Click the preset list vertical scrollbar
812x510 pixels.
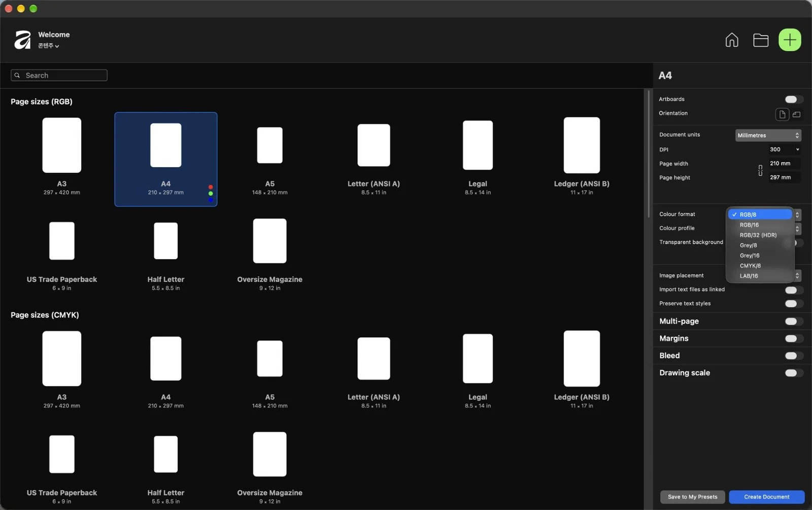(648, 154)
